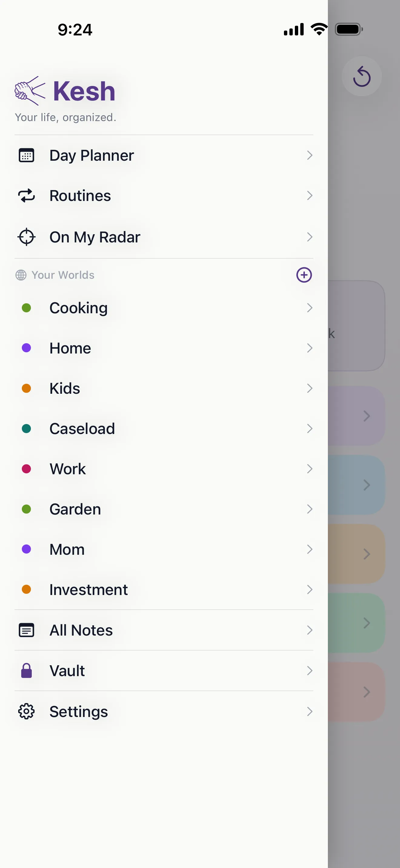Screen dimensions: 400x868
Task: Tap the teal Caseload color dot
Action: click(x=26, y=429)
